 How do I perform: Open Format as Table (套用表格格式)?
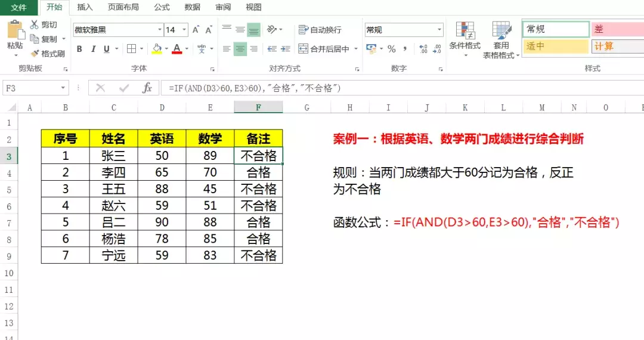click(501, 40)
